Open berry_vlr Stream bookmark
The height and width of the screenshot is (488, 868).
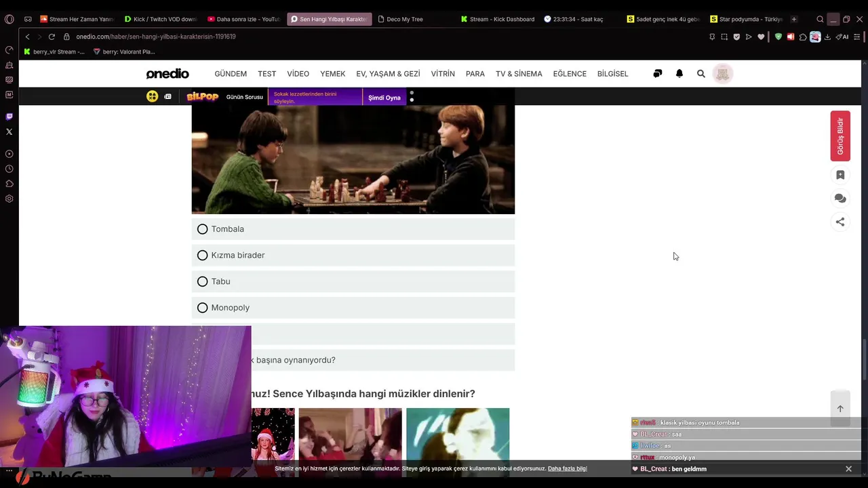(x=54, y=52)
